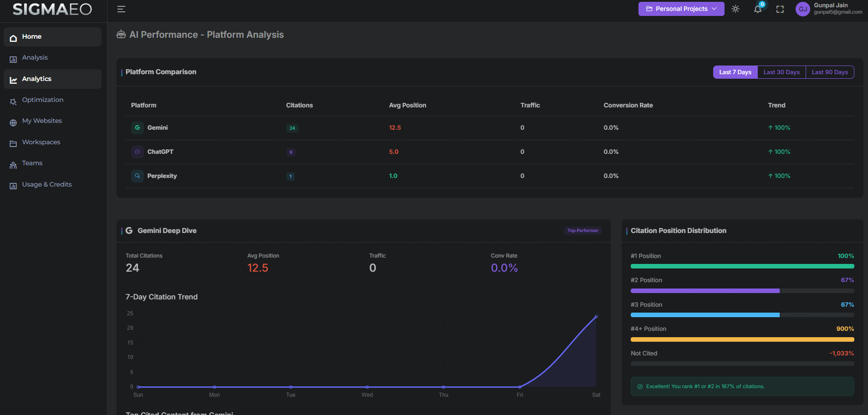
Task: Click the Trend column header
Action: pos(776,106)
